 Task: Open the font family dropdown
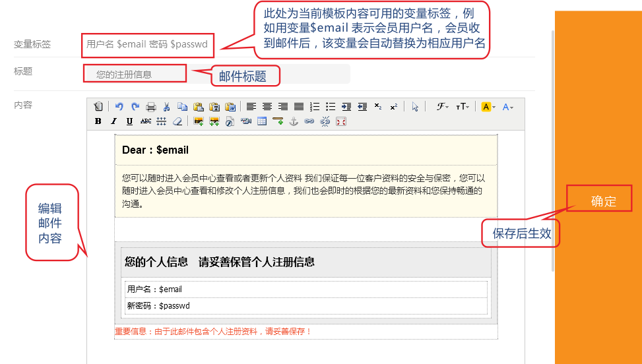click(442, 107)
